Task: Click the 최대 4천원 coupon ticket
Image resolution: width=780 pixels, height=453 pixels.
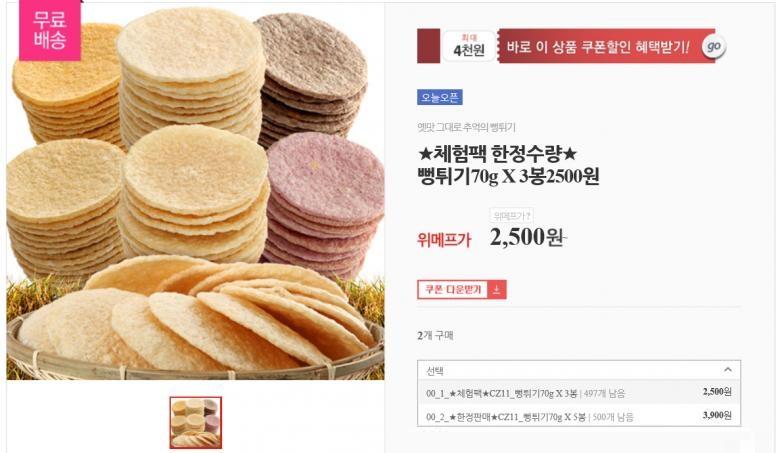Action: [469, 46]
